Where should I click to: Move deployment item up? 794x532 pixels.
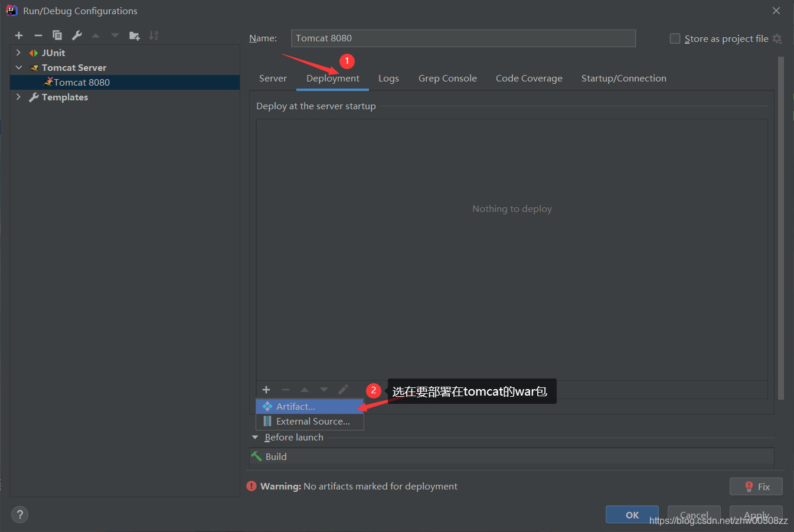point(305,390)
